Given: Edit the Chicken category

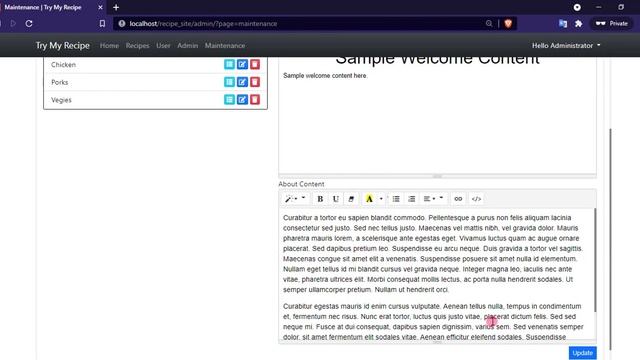Looking at the screenshot, I should click(x=242, y=64).
